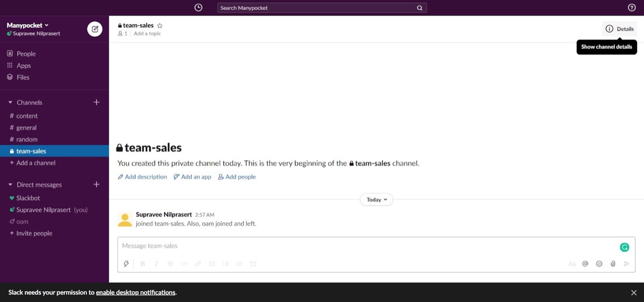The width and height of the screenshot is (644, 302).
Task: Click Supravee Nilprasert's avatar in message
Action: point(125,219)
